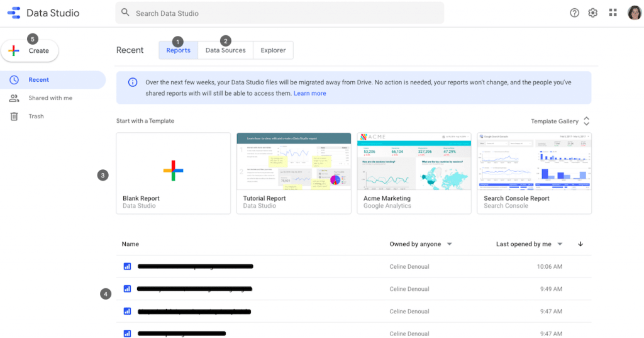This screenshot has width=644, height=338.
Task: Open the Learn more link
Action: point(309,93)
